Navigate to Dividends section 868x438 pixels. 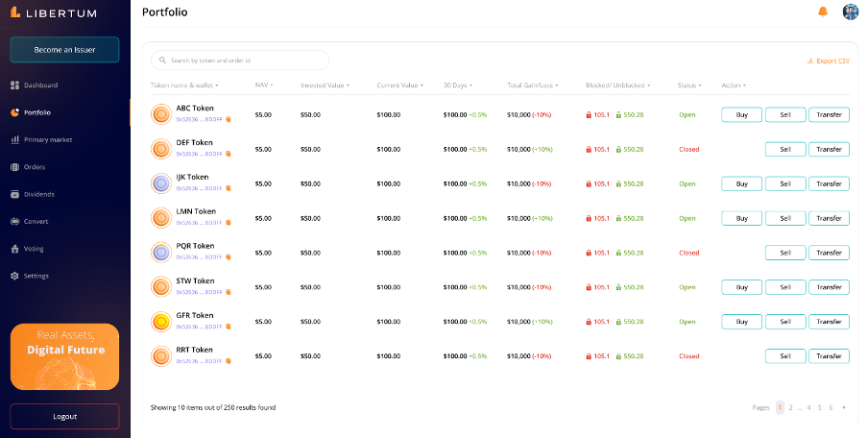click(x=39, y=194)
